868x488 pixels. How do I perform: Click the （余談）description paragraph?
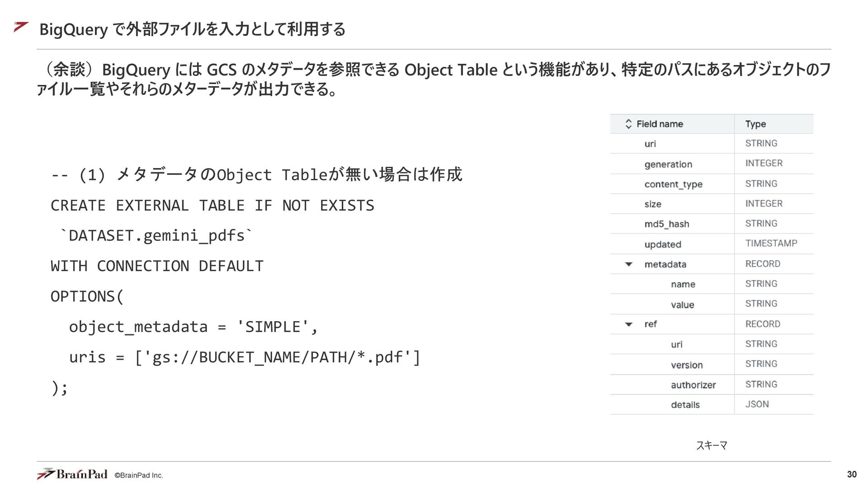tap(434, 79)
